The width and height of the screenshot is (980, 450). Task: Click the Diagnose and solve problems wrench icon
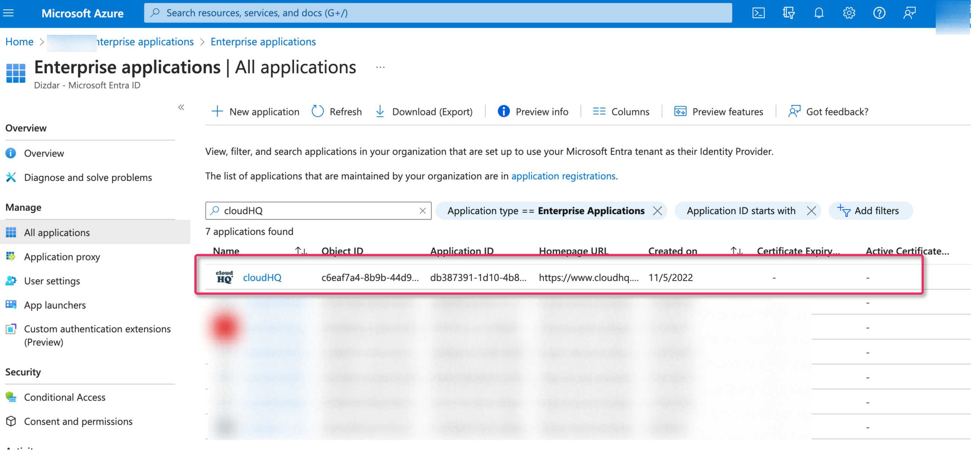(x=11, y=177)
